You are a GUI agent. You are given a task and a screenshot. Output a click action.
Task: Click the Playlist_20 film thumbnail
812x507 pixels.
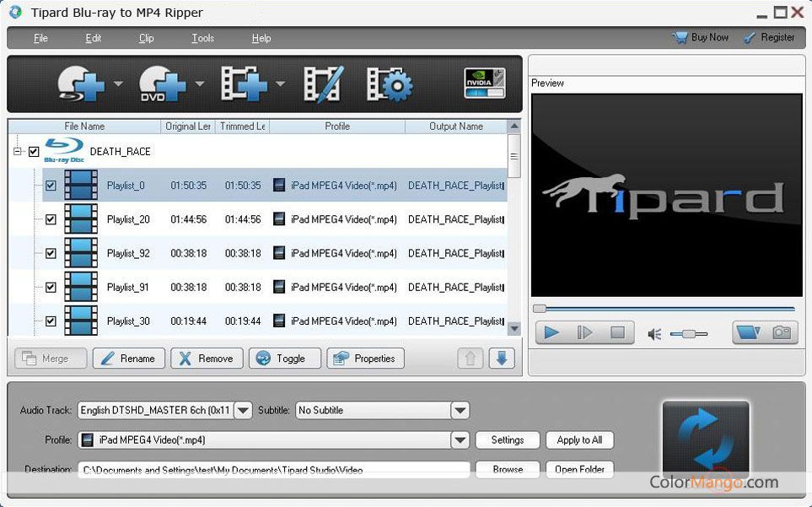pyautogui.click(x=81, y=219)
